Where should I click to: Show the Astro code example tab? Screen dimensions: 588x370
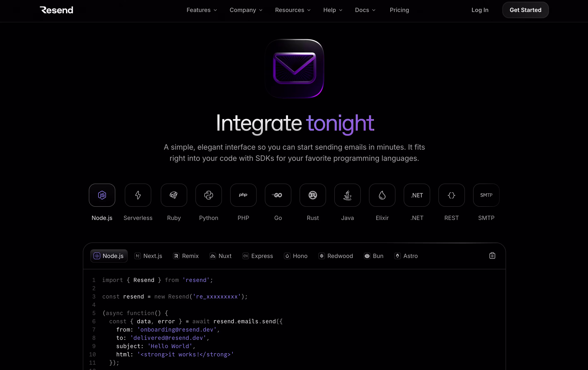tap(406, 256)
